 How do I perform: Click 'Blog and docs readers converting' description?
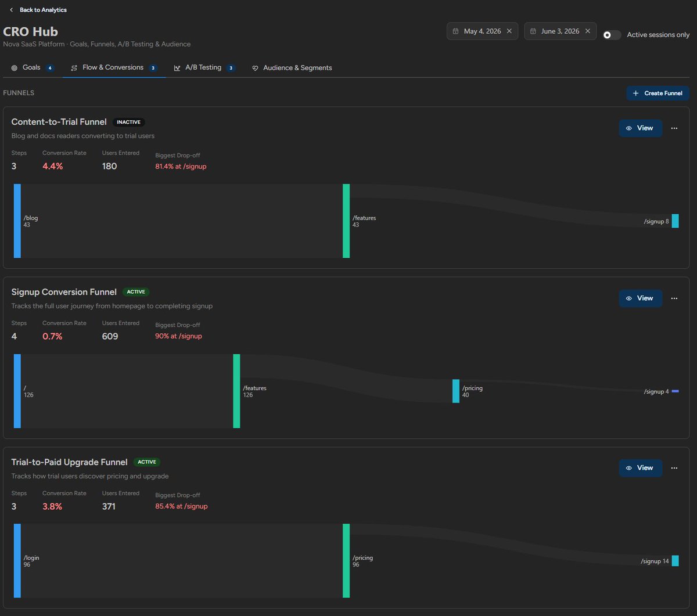83,136
